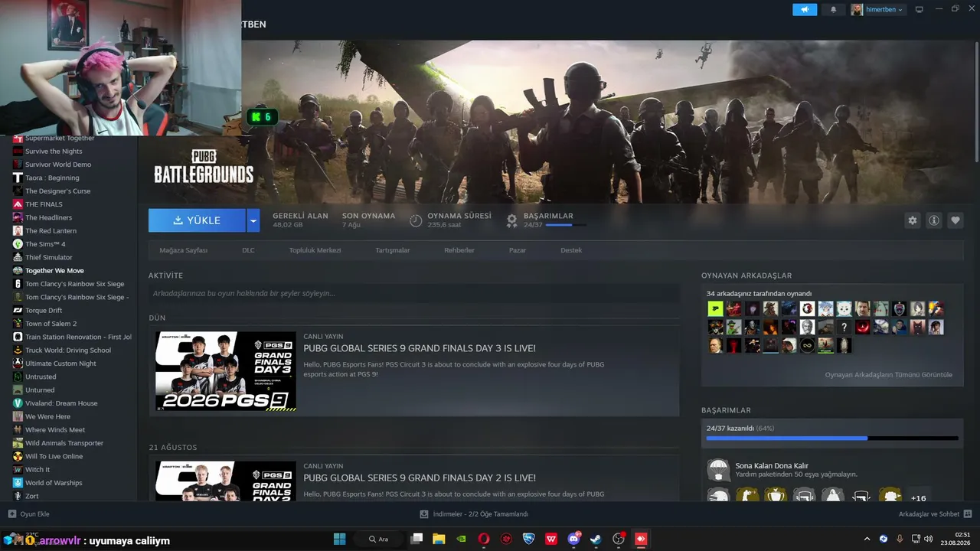
Task: Open Discord from the taskbar
Action: (573, 539)
